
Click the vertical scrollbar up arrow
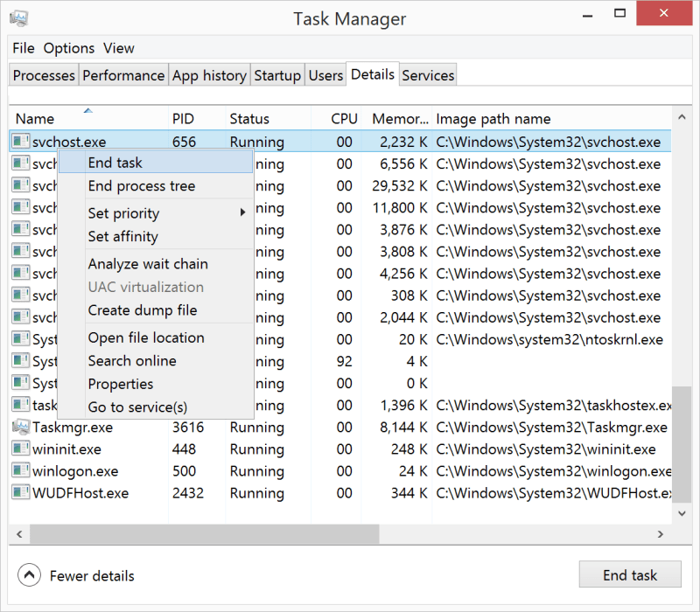pos(682,117)
